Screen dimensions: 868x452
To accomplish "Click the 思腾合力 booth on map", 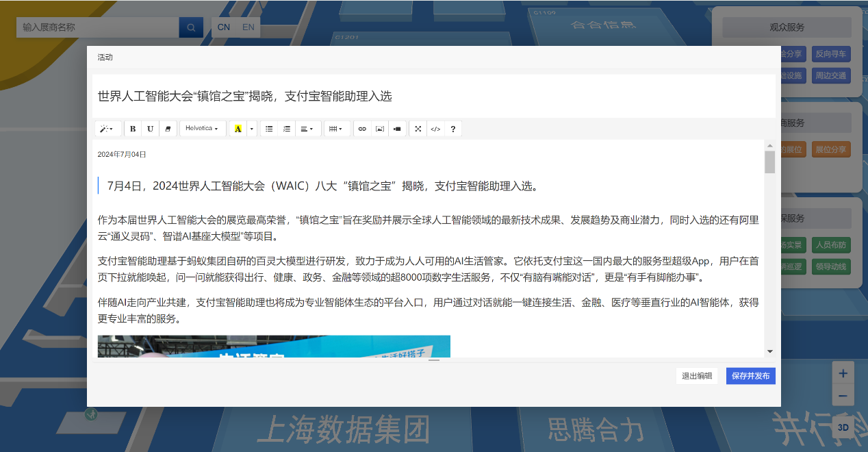I will click(x=596, y=429).
